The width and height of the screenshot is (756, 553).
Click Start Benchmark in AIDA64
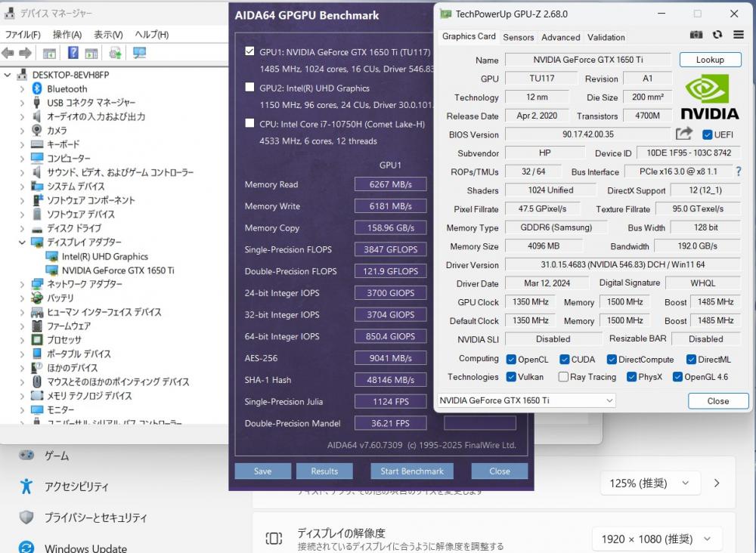tap(412, 471)
